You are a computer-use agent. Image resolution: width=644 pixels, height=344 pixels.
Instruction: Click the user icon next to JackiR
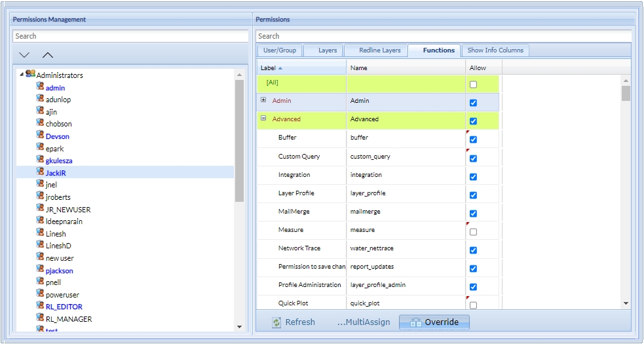pyautogui.click(x=40, y=172)
